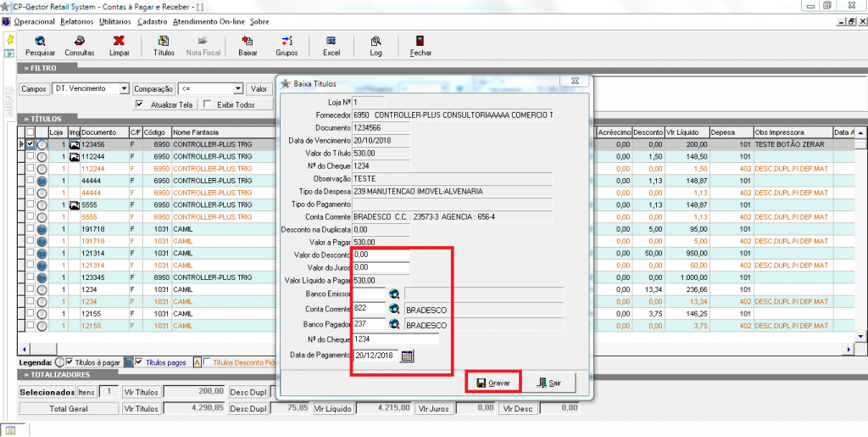Click the Baixar toolbar icon
868x437 pixels.
click(248, 46)
